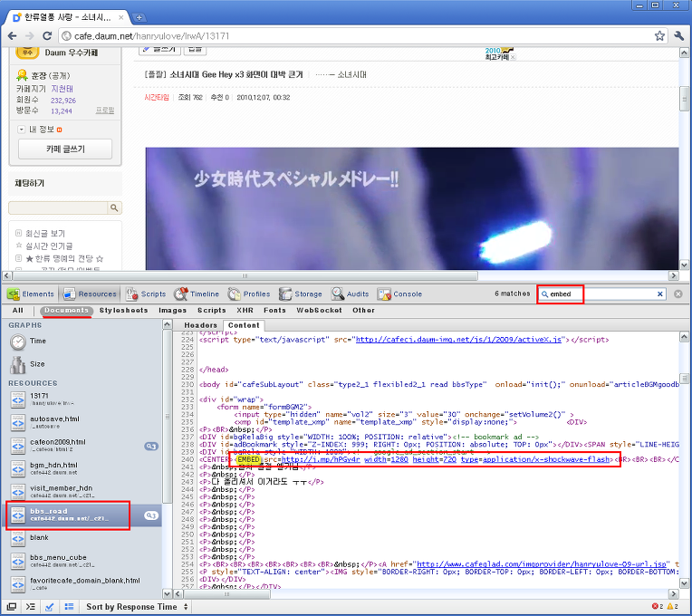
Task: Open the Console panel
Action: (x=399, y=294)
